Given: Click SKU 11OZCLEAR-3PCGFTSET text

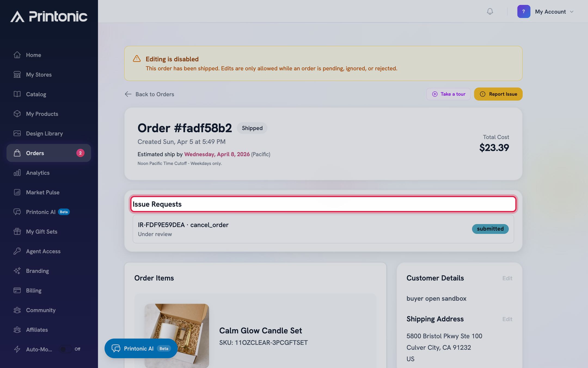Looking at the screenshot, I should pyautogui.click(x=264, y=343).
